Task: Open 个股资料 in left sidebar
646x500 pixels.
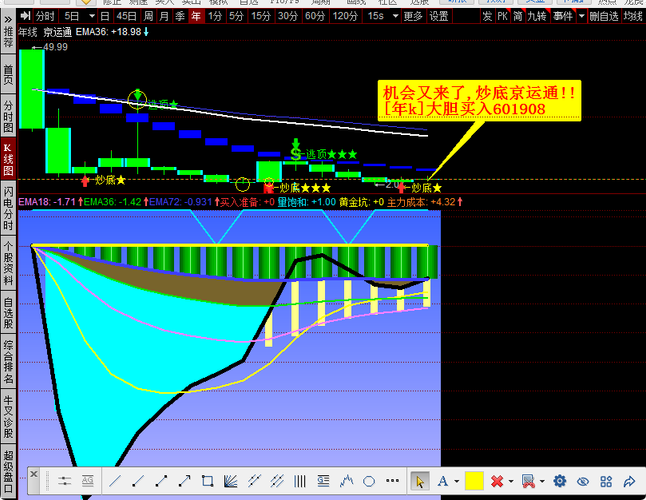Action: pyautogui.click(x=8, y=264)
